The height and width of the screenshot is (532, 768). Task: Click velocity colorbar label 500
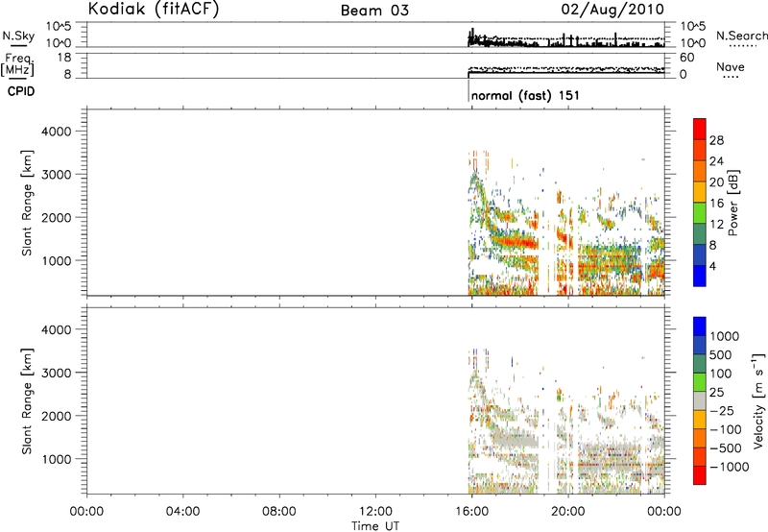coord(721,354)
